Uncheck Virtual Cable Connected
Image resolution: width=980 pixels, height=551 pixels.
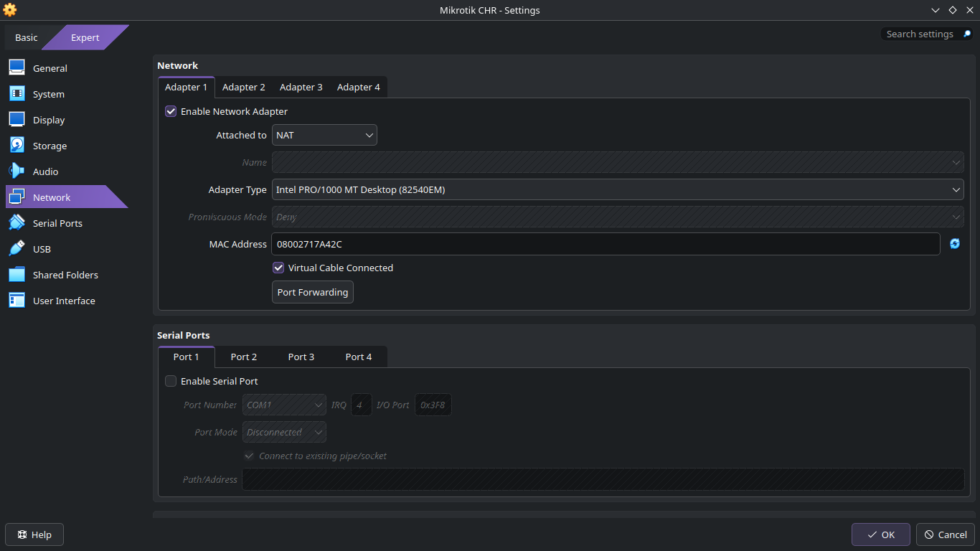point(278,268)
